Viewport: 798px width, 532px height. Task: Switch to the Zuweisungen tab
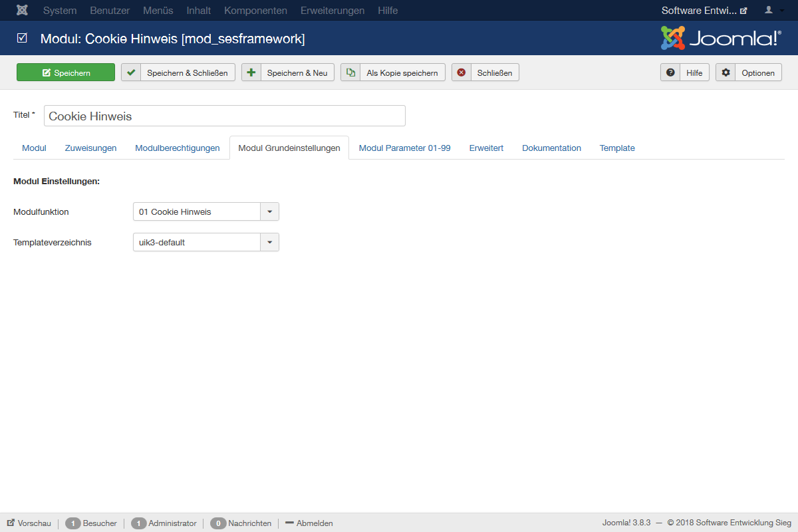[x=90, y=148]
